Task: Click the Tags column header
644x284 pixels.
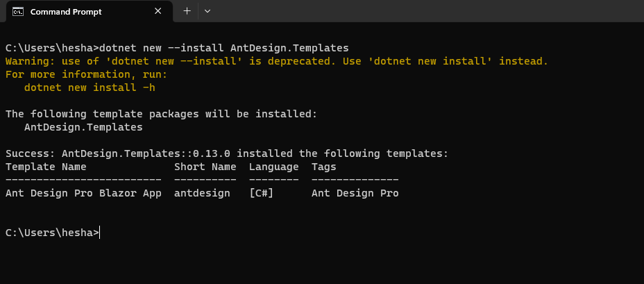Action: [x=324, y=167]
